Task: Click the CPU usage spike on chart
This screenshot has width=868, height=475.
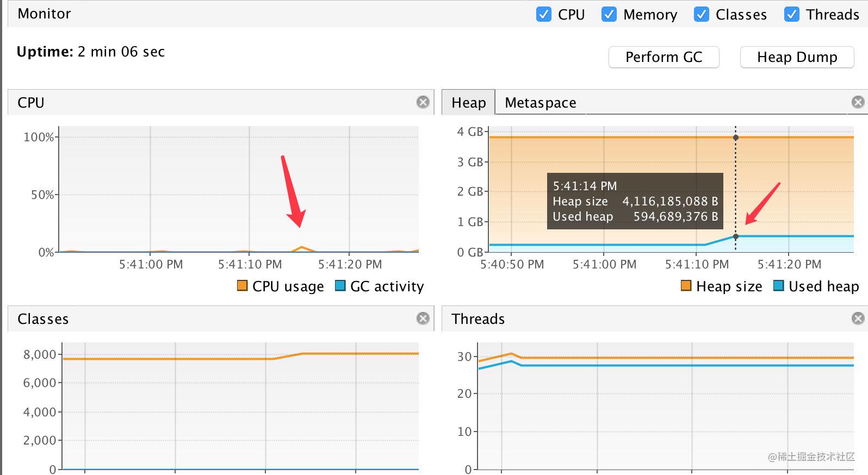Action: (301, 248)
